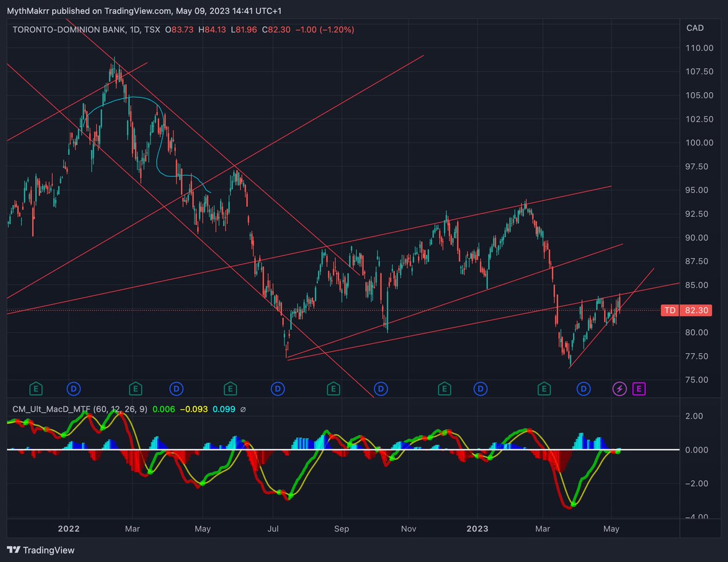
Task: Click the 75.00 price axis label
Action: 696,380
